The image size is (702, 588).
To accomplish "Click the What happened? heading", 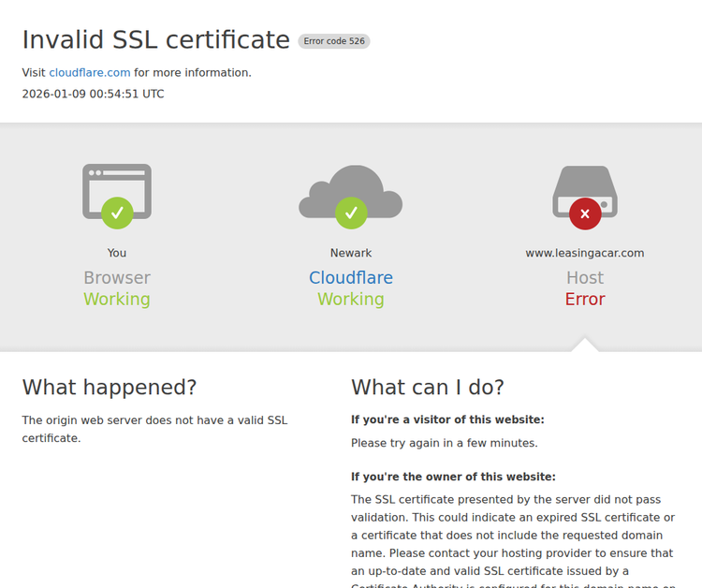I will (x=110, y=388).
